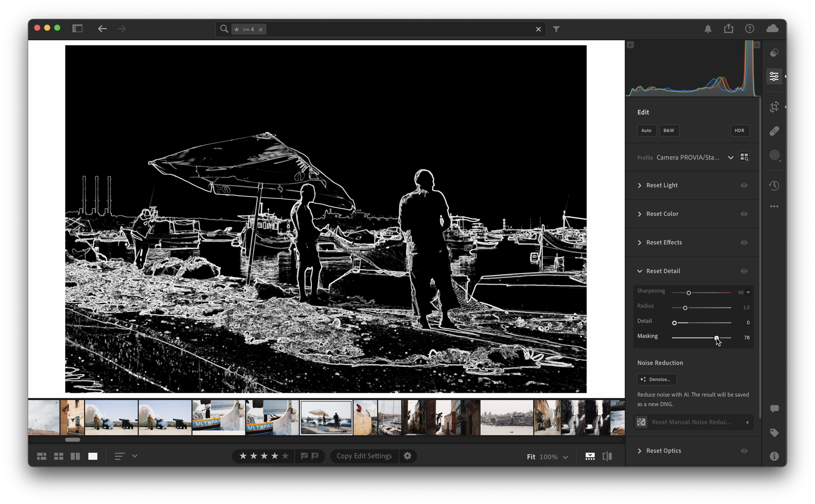
Task: Click the filter funnel icon
Action: click(556, 29)
